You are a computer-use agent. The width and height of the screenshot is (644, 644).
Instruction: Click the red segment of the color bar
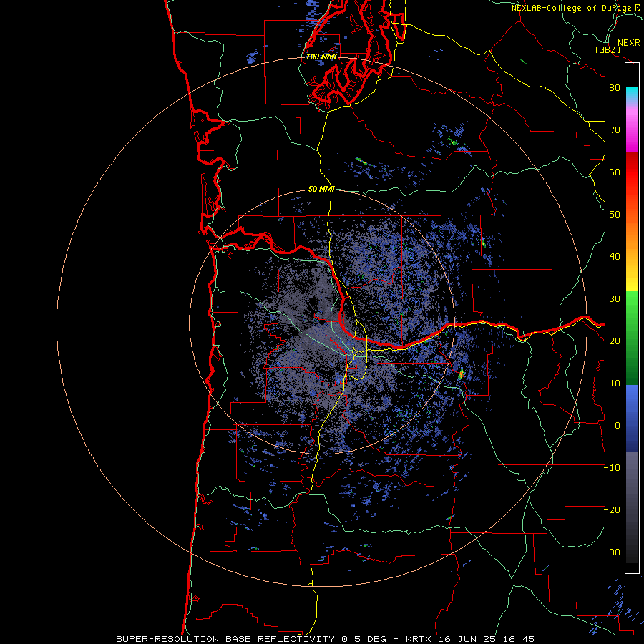pos(632,172)
